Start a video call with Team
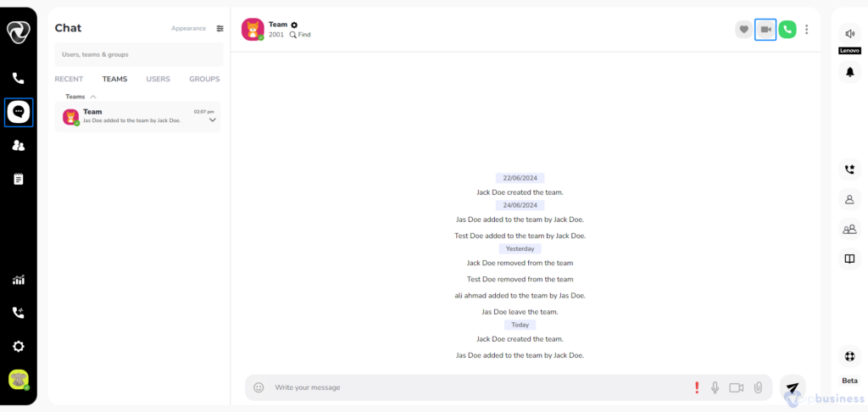Screen dimensions: 868x412 pos(765,30)
